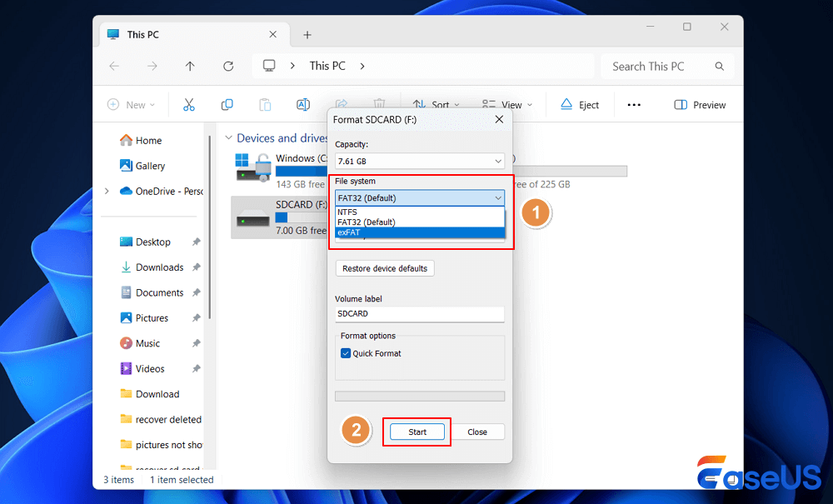This screenshot has height=504, width=833.
Task: Open the Preview pane
Action: pyautogui.click(x=700, y=104)
